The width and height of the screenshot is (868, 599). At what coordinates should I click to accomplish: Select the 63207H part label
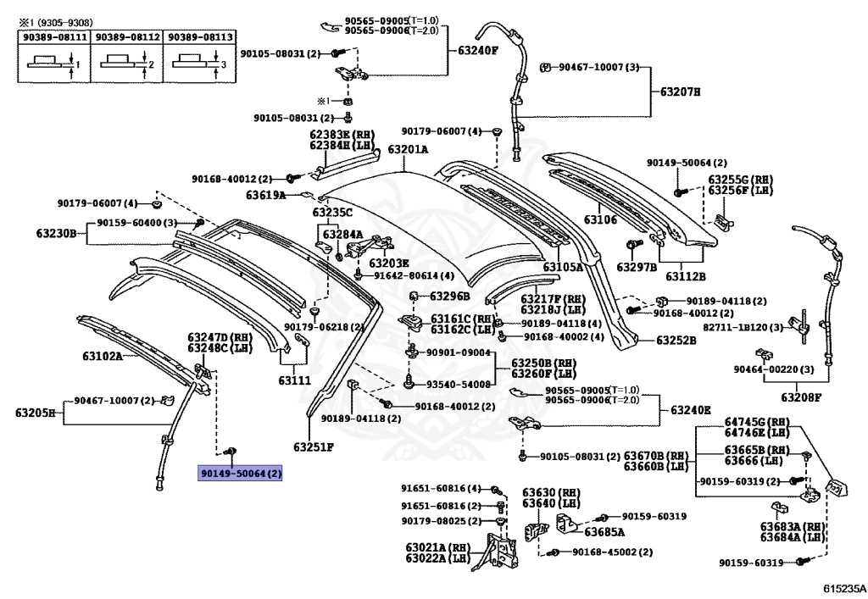point(680,92)
